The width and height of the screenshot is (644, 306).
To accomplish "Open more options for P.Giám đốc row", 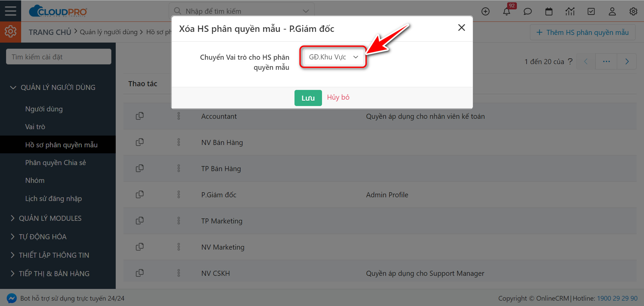I will (178, 195).
